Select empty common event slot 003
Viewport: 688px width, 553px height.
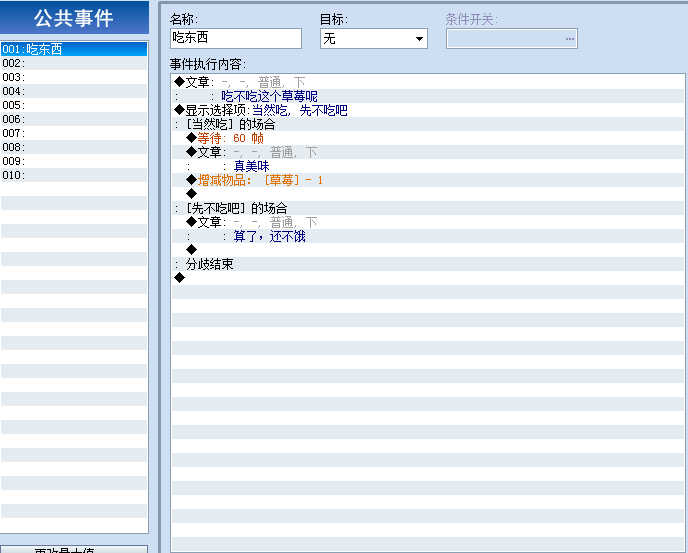pos(74,77)
